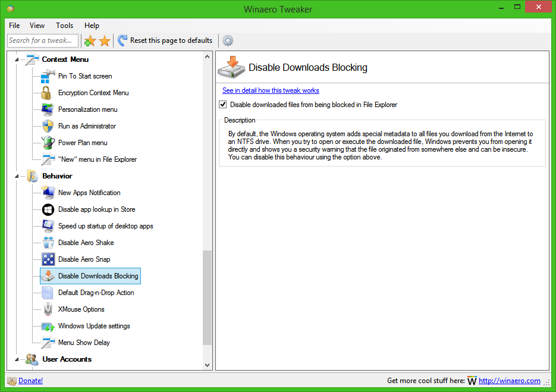556x392 pixels.
Task: Click the tree scrollbar down arrow
Action: [207, 365]
